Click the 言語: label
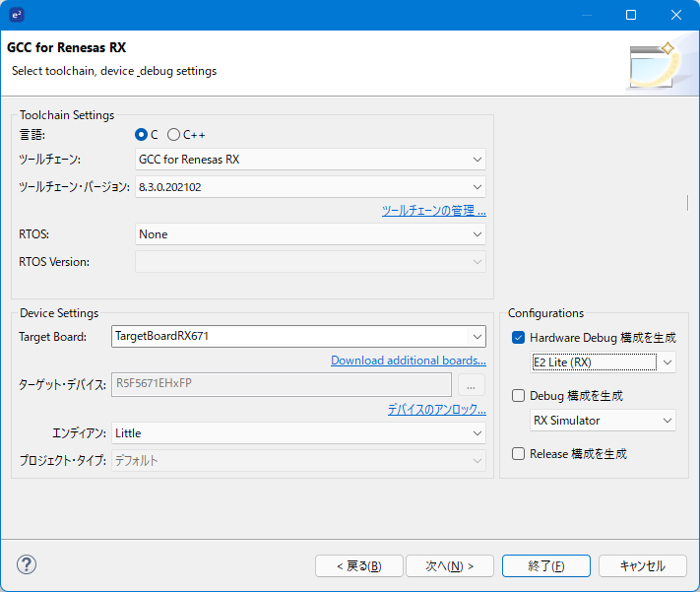This screenshot has height=592, width=700. point(32,135)
